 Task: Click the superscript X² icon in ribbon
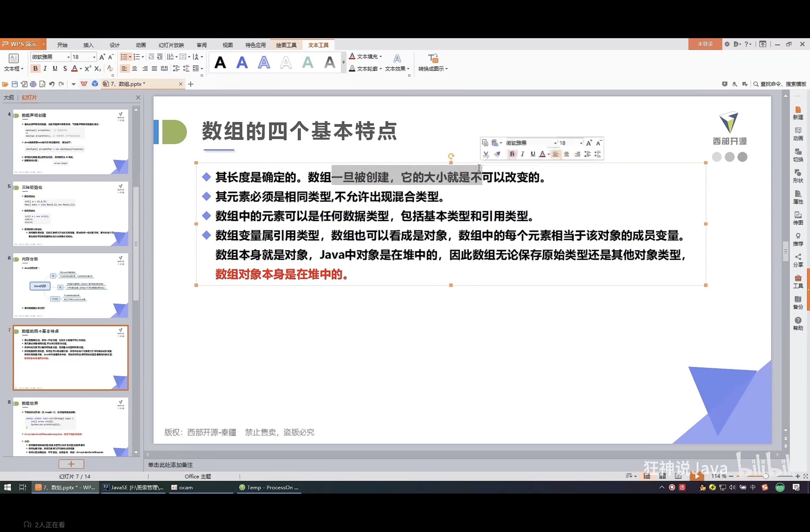point(88,69)
